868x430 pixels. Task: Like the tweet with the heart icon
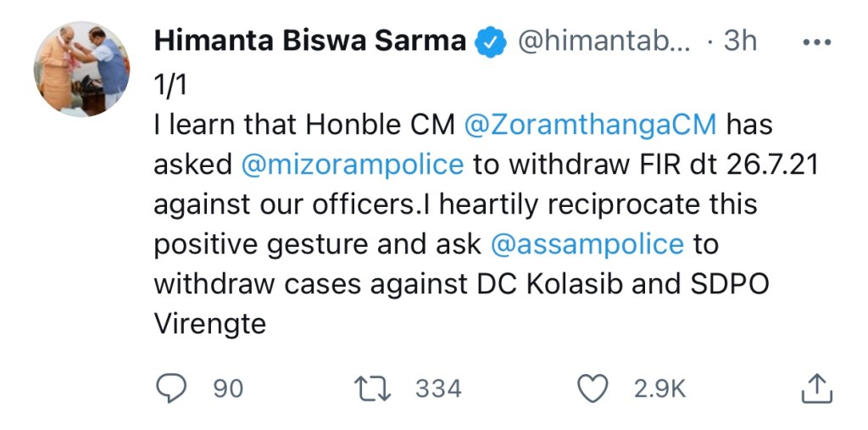(x=593, y=388)
